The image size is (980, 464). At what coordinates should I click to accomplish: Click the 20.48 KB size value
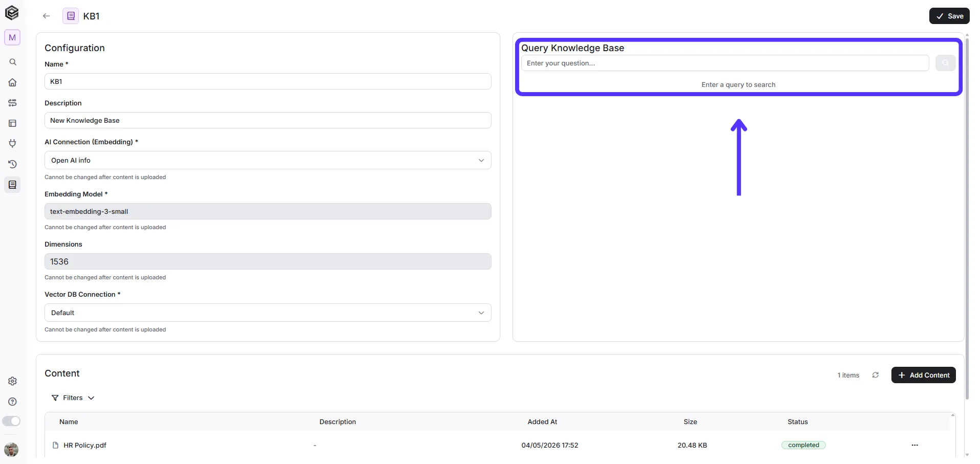tap(692, 445)
